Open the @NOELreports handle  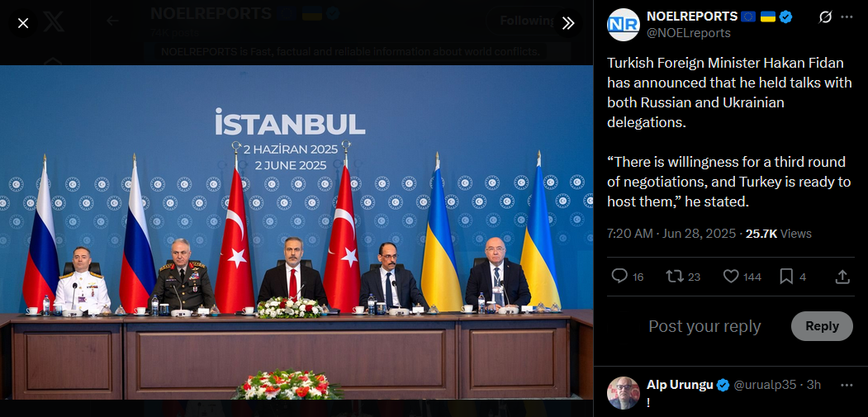(688, 33)
